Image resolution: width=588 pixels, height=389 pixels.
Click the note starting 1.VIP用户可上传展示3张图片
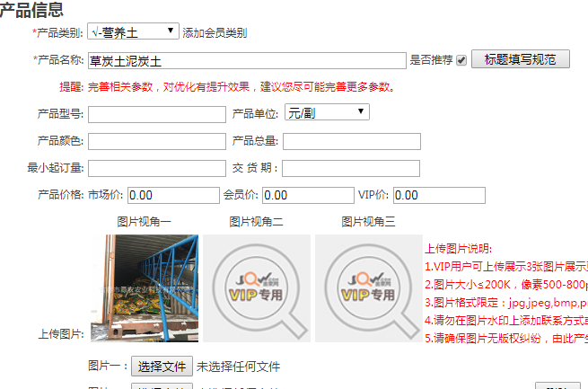[x=506, y=267]
